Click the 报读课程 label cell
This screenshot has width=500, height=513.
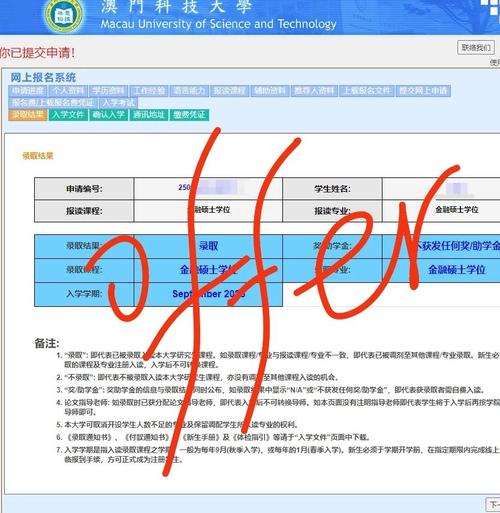pos(84,211)
